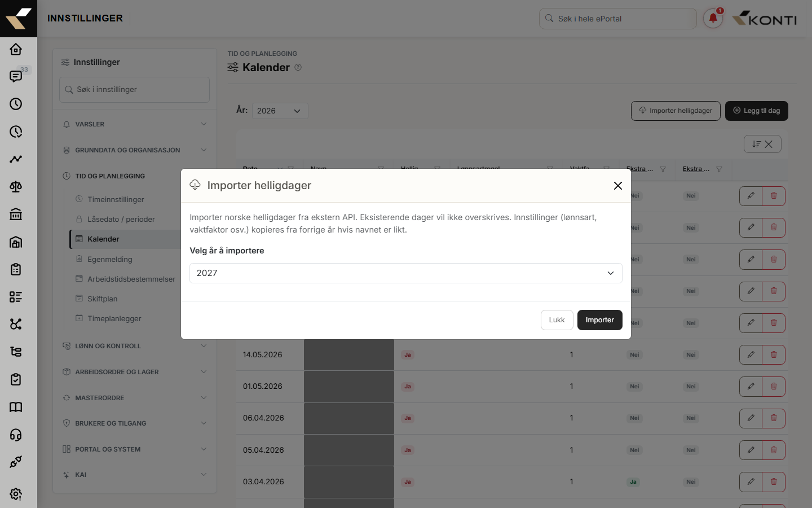Viewport: 812px width, 508px height.
Task: Delete the 06.04.2026 row with trash icon
Action: pos(774,418)
